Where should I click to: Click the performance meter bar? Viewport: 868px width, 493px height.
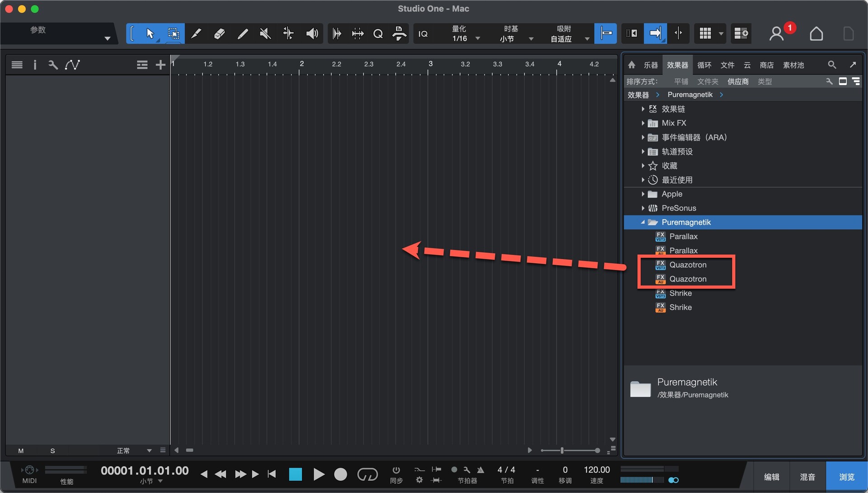tap(66, 469)
